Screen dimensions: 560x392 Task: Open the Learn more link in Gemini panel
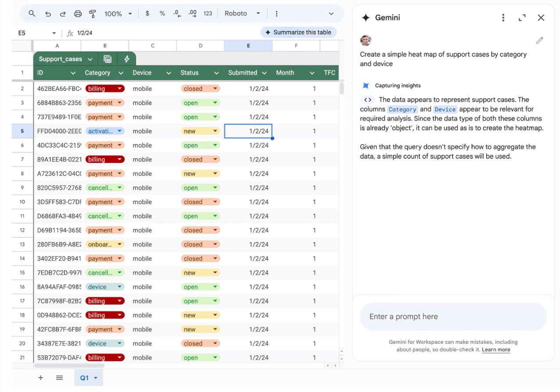pos(496,350)
